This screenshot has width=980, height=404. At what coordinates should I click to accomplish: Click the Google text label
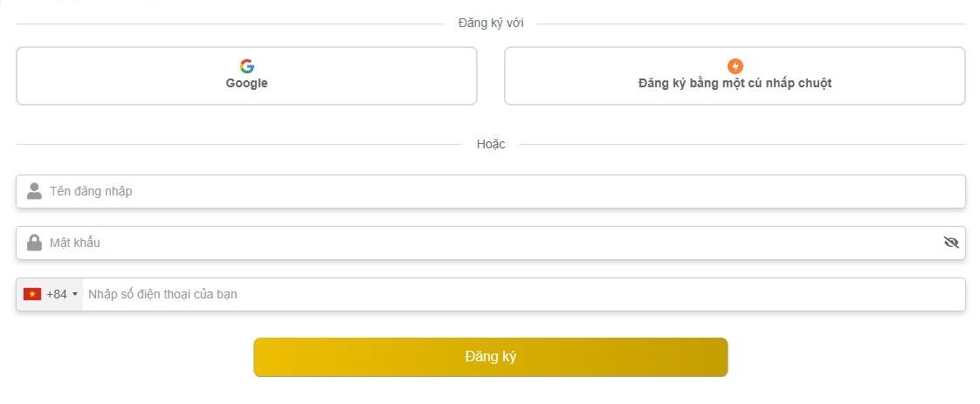(x=246, y=84)
